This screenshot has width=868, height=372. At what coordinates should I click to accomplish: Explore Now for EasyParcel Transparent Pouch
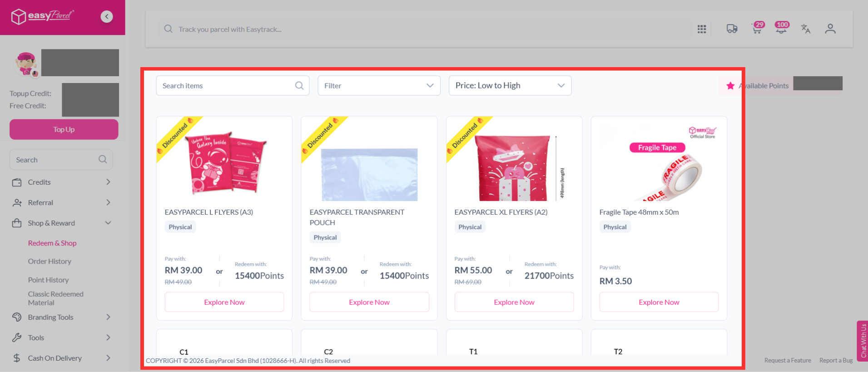(x=369, y=302)
